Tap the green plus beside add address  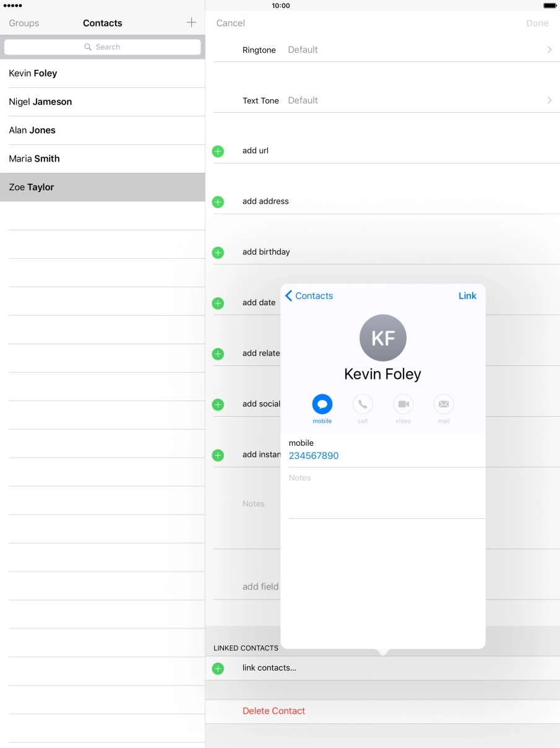point(218,202)
